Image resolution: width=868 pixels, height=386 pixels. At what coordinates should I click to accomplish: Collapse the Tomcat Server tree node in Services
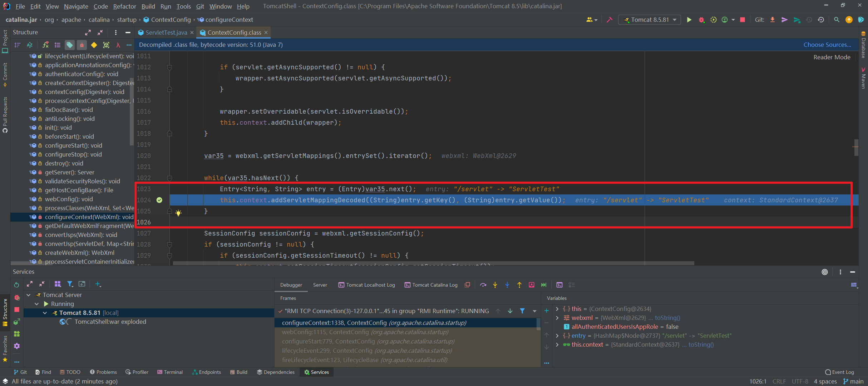tap(29, 295)
